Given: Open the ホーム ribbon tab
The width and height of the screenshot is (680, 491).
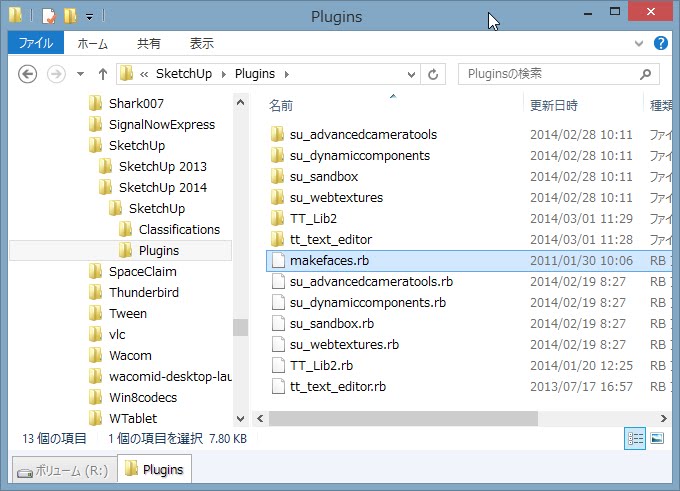Looking at the screenshot, I should tap(92, 43).
